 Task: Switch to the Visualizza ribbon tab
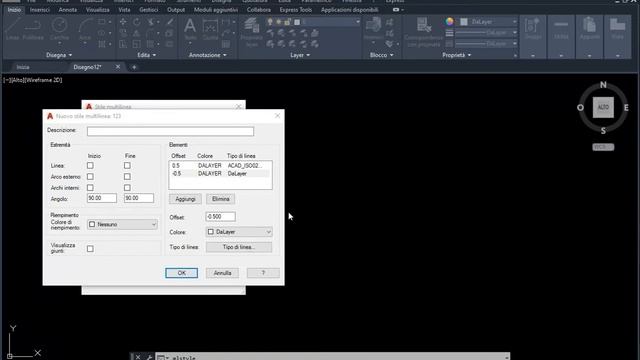[x=98, y=10]
